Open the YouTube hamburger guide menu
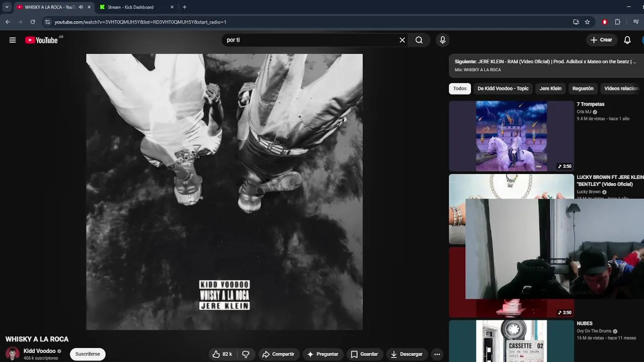644x362 pixels. pos(13,40)
